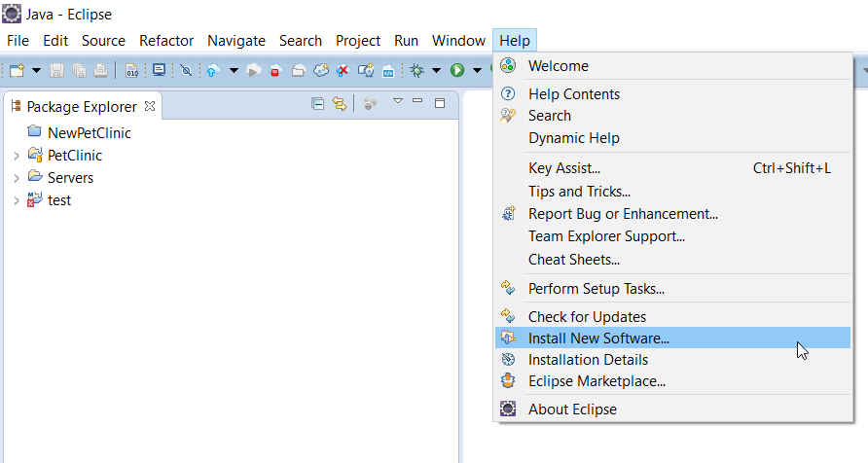Choose Welcome from the Help menu

point(672,66)
